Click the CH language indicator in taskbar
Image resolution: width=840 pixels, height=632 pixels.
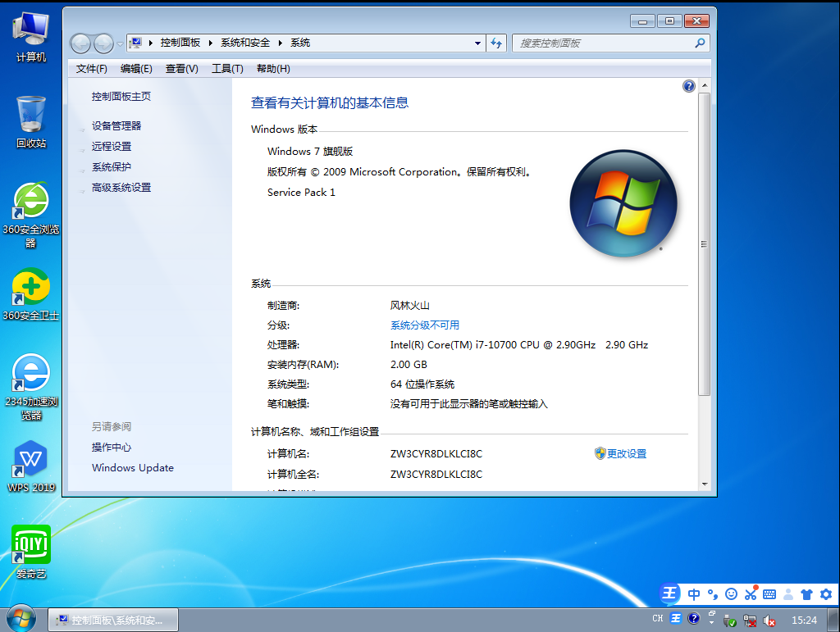(658, 619)
